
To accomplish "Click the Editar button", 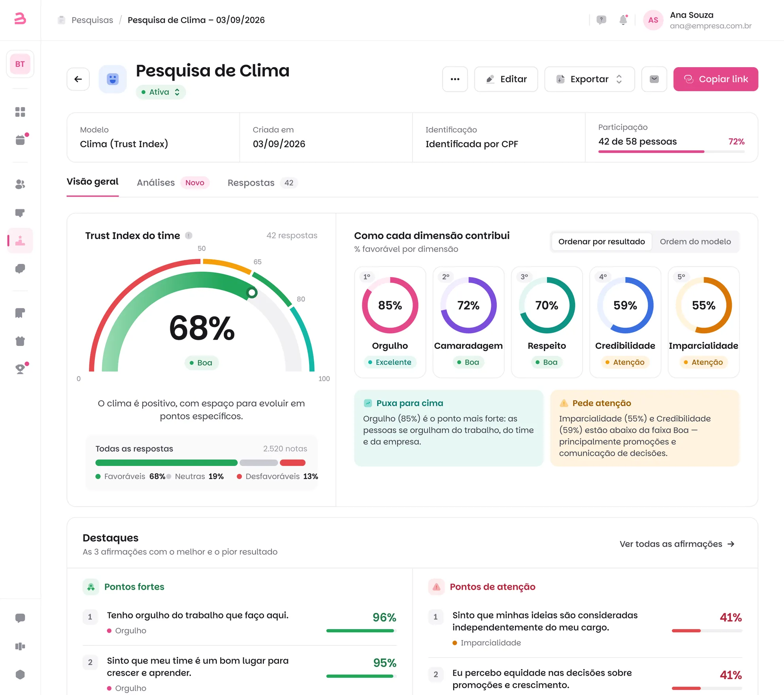I will tap(506, 79).
